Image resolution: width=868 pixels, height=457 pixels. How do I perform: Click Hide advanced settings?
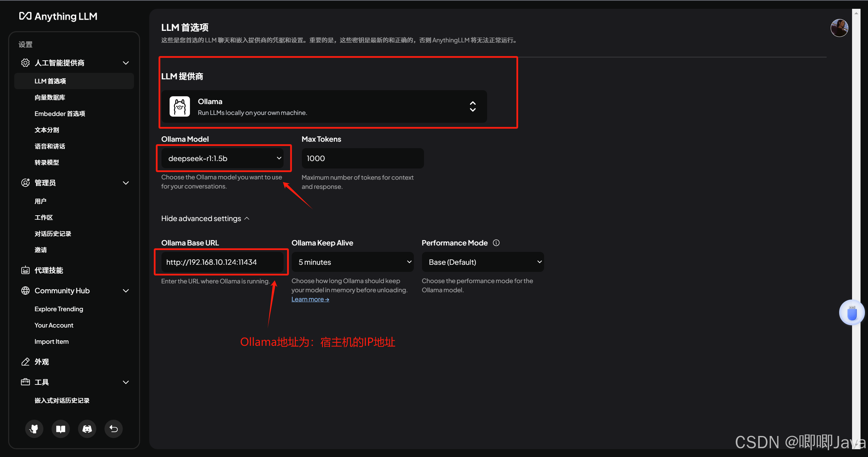[205, 218]
